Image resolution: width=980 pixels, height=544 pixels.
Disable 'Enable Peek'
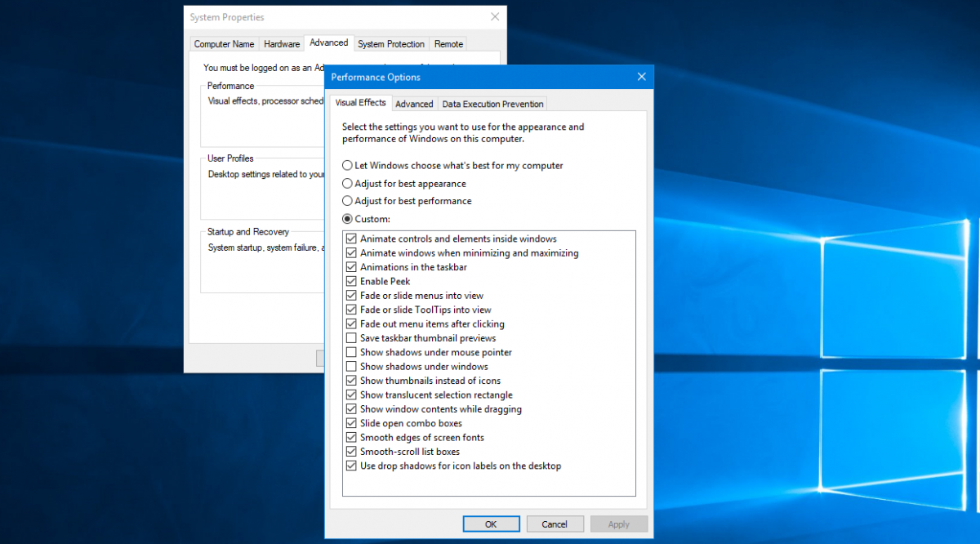click(351, 281)
